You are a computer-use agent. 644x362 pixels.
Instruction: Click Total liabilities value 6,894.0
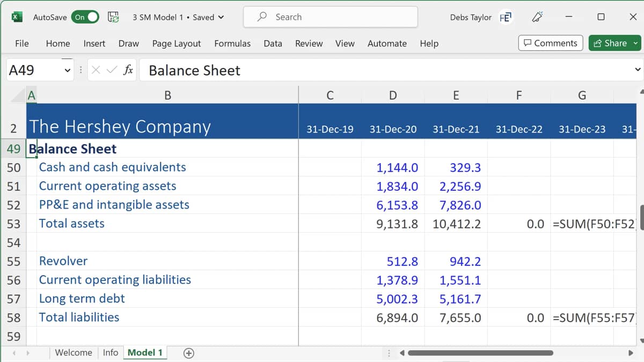pos(397,317)
